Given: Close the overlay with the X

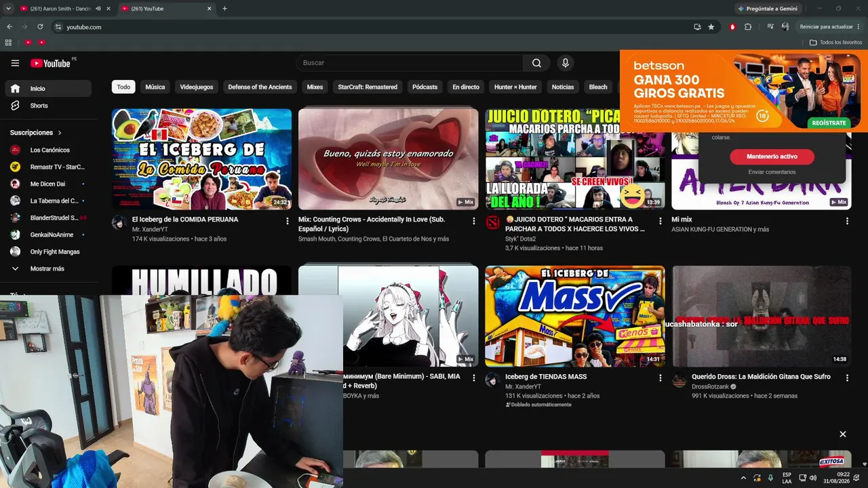Looking at the screenshot, I should tap(843, 434).
